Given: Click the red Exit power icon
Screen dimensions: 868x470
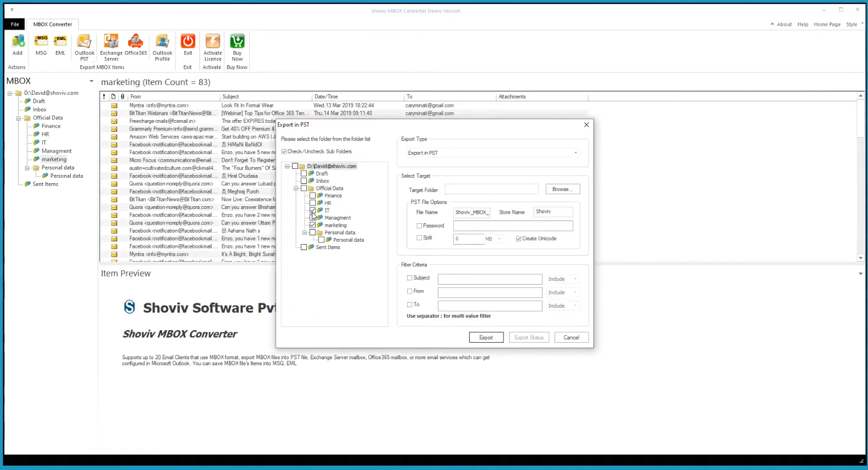Looking at the screenshot, I should tap(188, 42).
